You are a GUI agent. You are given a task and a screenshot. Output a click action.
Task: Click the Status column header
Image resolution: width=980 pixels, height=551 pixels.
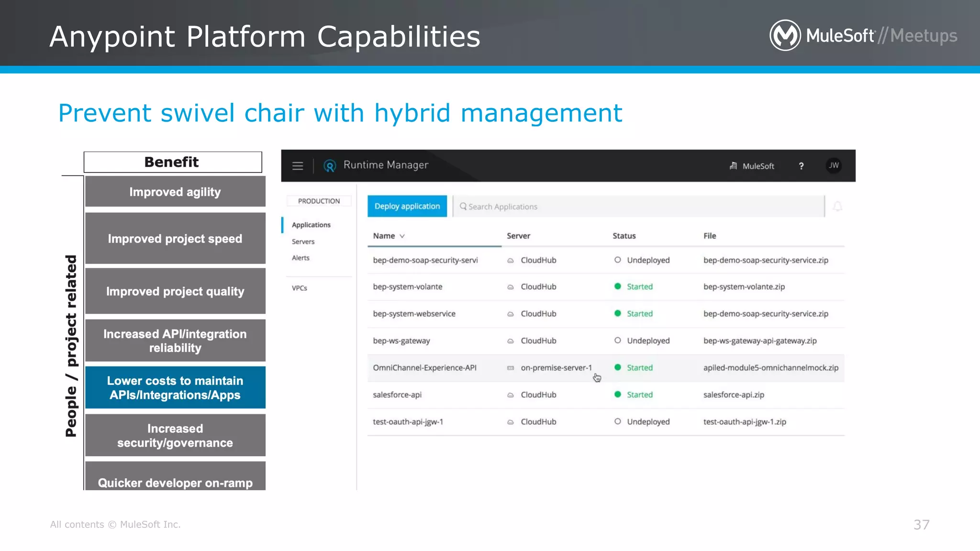click(624, 236)
